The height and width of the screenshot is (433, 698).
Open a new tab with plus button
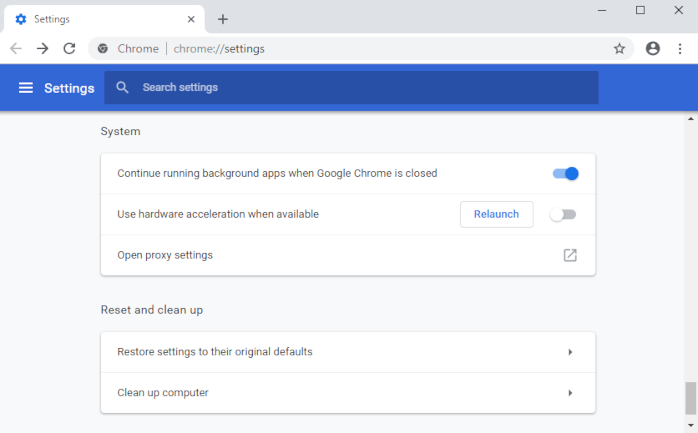(x=223, y=19)
